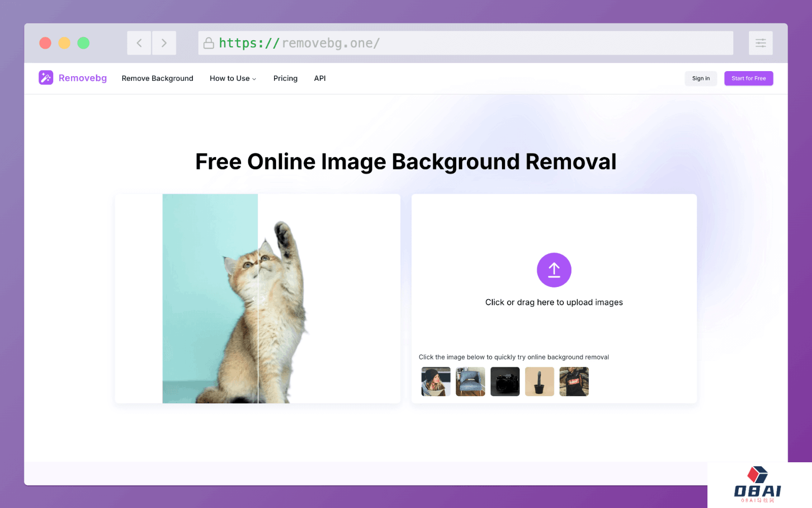The width and height of the screenshot is (812, 508).
Task: Click the cat before-after comparison image
Action: pos(257,298)
